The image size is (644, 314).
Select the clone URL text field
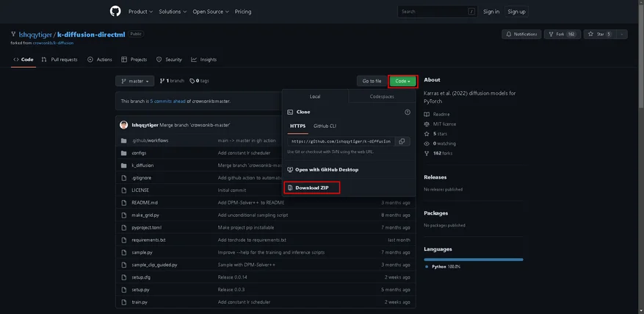coord(341,141)
